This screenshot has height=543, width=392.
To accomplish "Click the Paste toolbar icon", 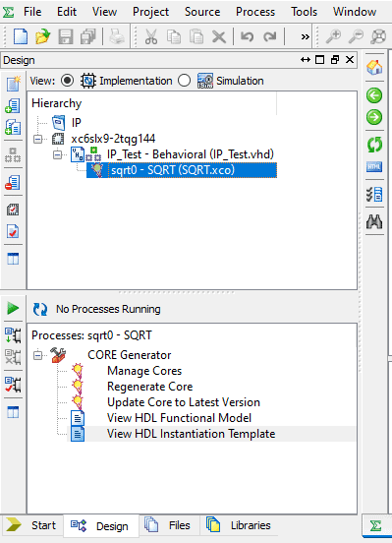I will click(x=196, y=36).
